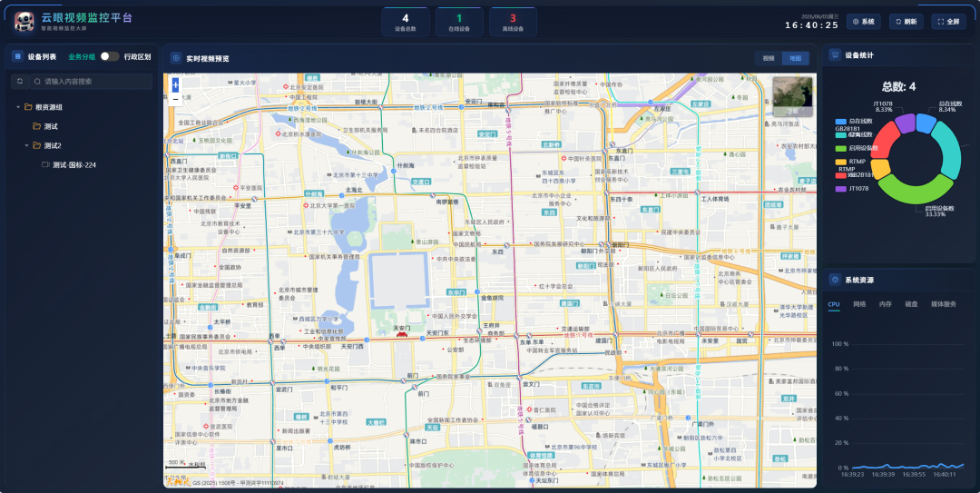Click the 设备列表 panel list icon
The width and height of the screenshot is (980, 493).
(17, 56)
